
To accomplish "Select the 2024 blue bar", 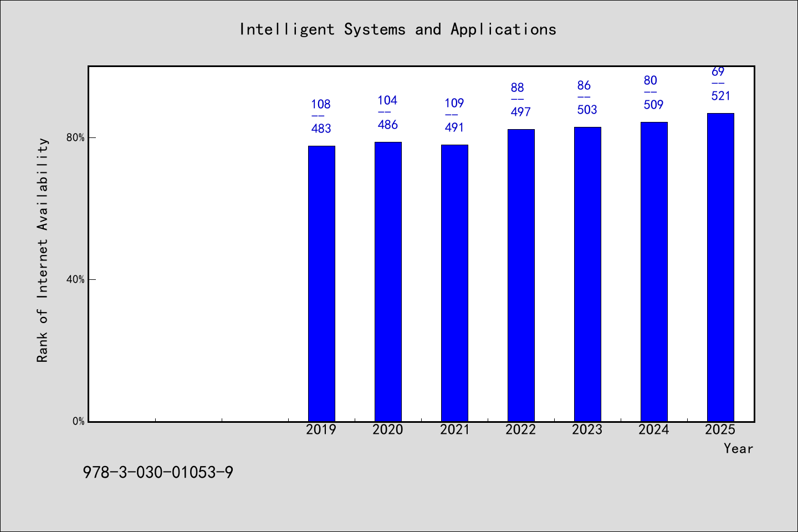I will tap(654, 272).
